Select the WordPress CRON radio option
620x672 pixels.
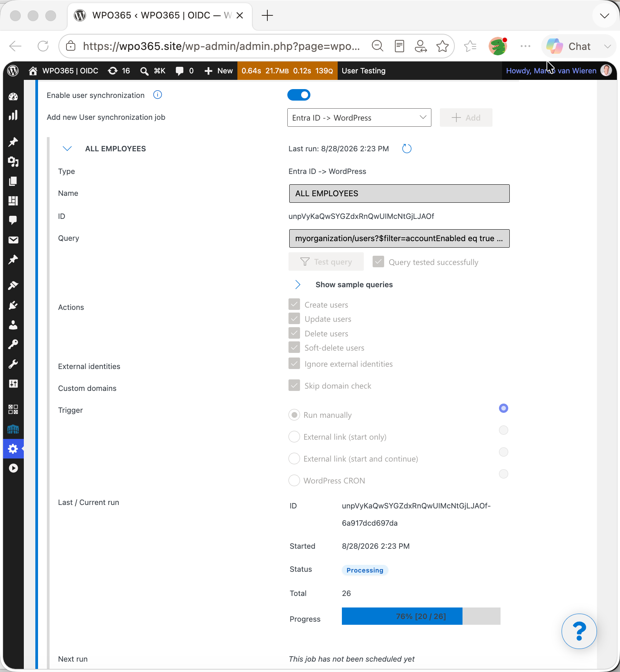[x=294, y=481]
